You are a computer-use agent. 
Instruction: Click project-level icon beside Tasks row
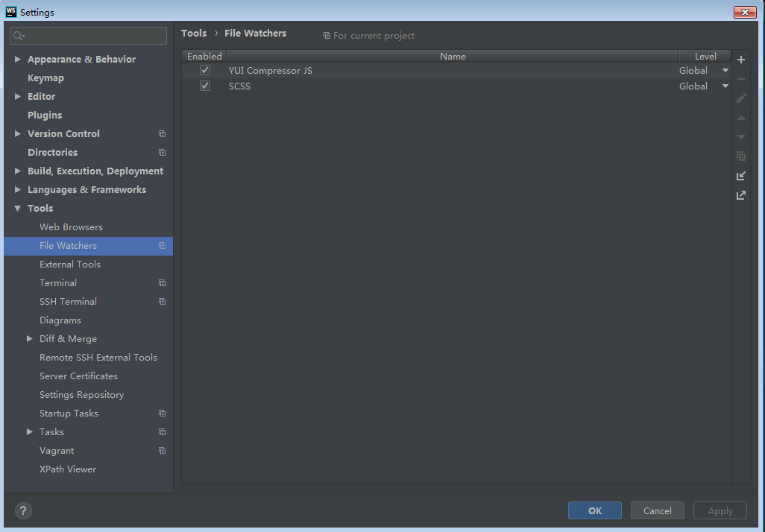pos(162,432)
